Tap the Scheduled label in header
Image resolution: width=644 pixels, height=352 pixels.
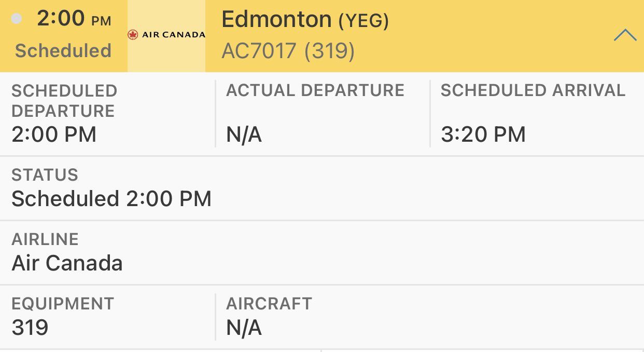[63, 51]
